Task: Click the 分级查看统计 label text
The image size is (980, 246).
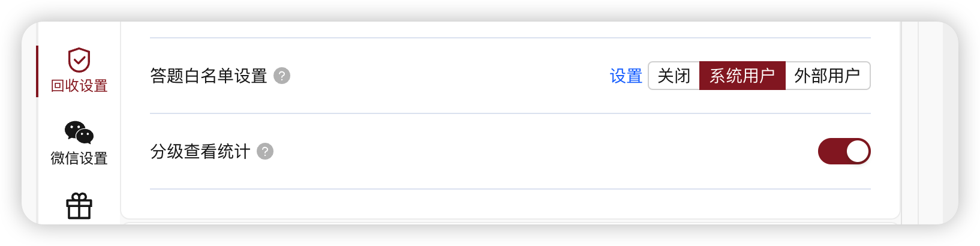Action: coord(200,151)
